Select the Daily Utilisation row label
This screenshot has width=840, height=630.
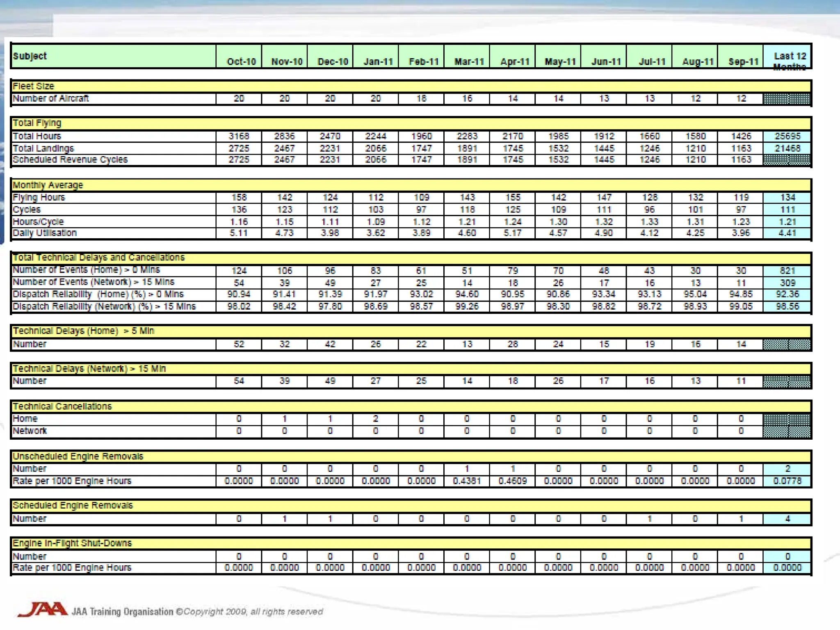pos(45,233)
